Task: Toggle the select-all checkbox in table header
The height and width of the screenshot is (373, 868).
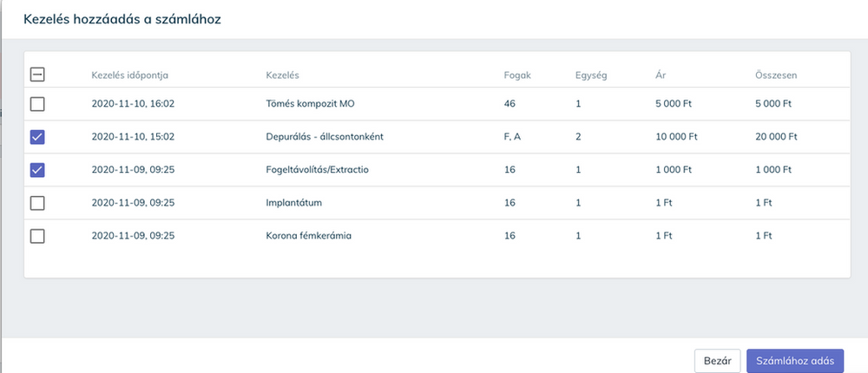Action: click(x=37, y=75)
